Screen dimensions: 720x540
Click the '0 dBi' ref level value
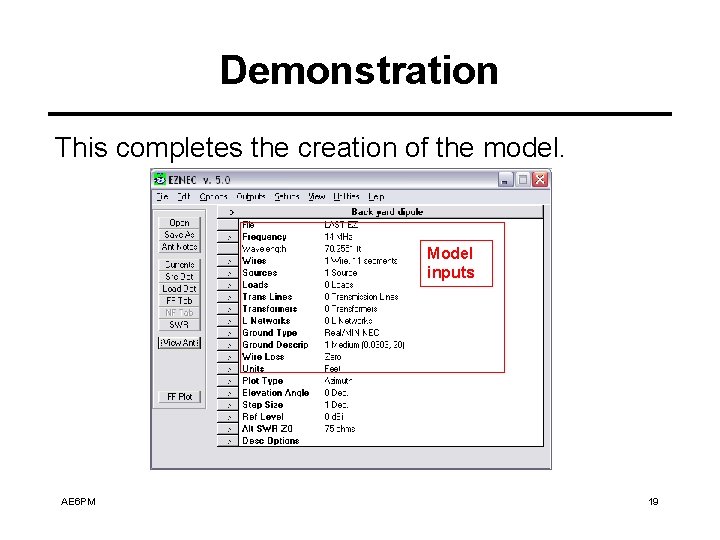[334, 416]
